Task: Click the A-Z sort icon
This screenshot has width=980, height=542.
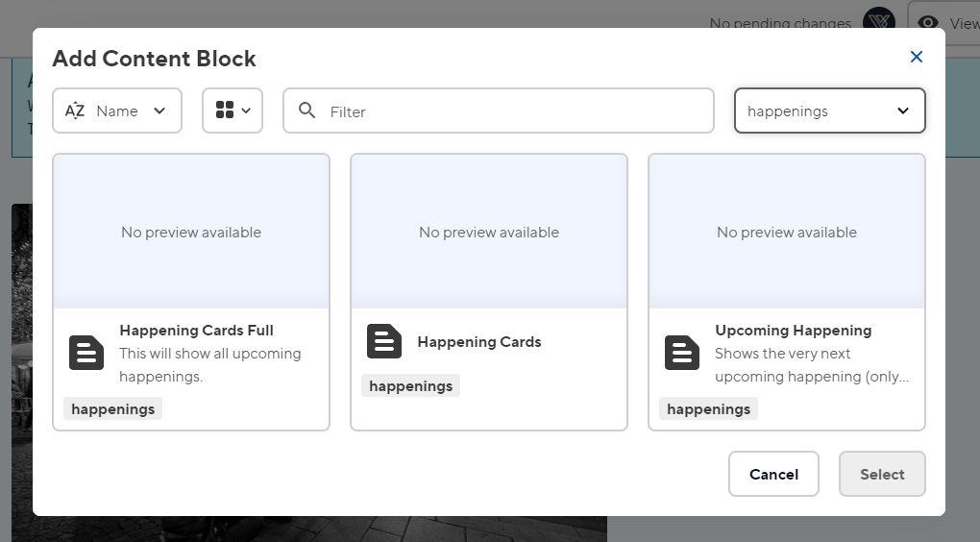Action: 75,111
